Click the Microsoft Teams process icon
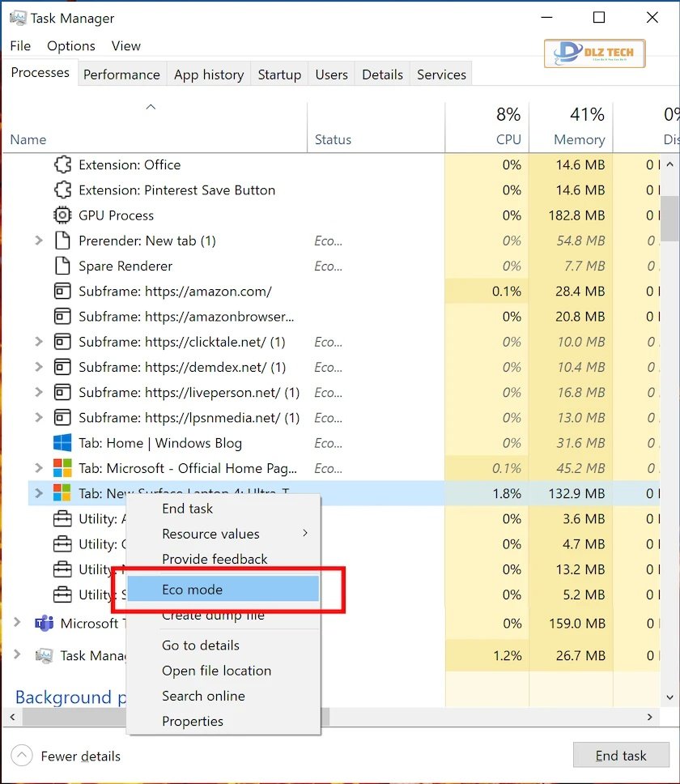 43,624
